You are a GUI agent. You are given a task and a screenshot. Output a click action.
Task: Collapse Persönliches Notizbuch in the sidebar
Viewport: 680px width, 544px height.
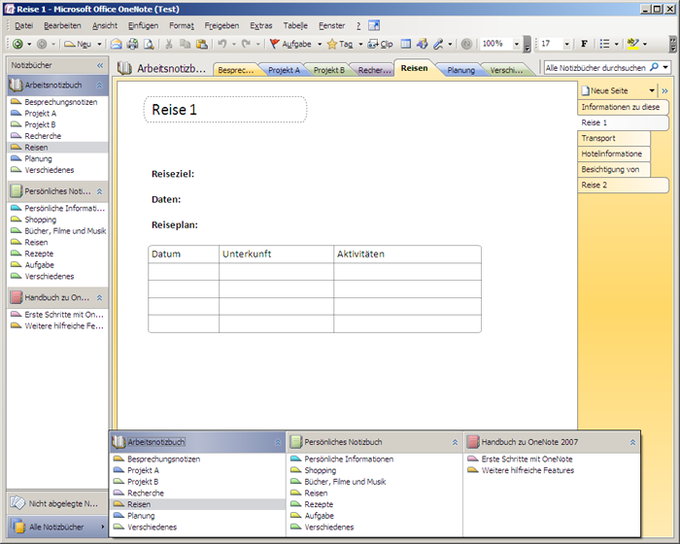pyautogui.click(x=99, y=191)
